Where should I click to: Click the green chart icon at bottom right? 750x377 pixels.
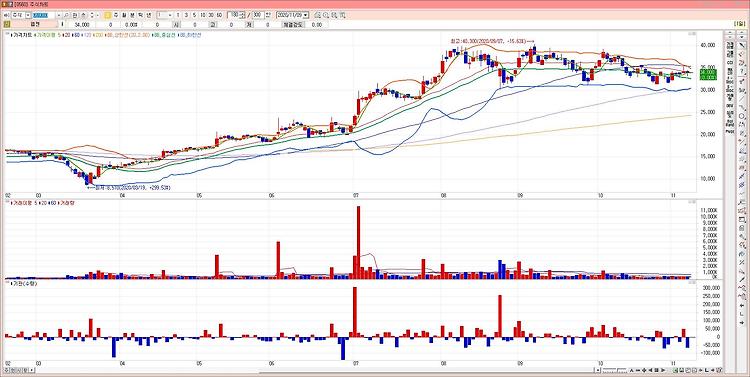coord(675,370)
